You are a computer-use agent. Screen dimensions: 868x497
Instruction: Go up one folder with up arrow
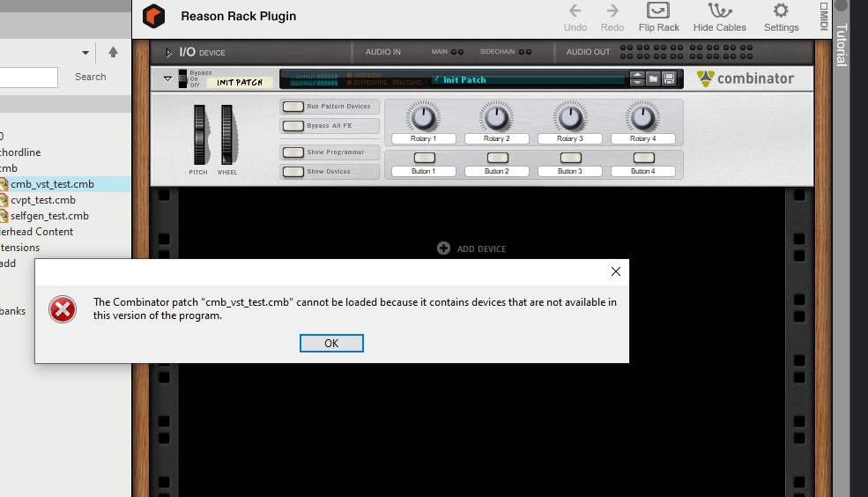[113, 52]
